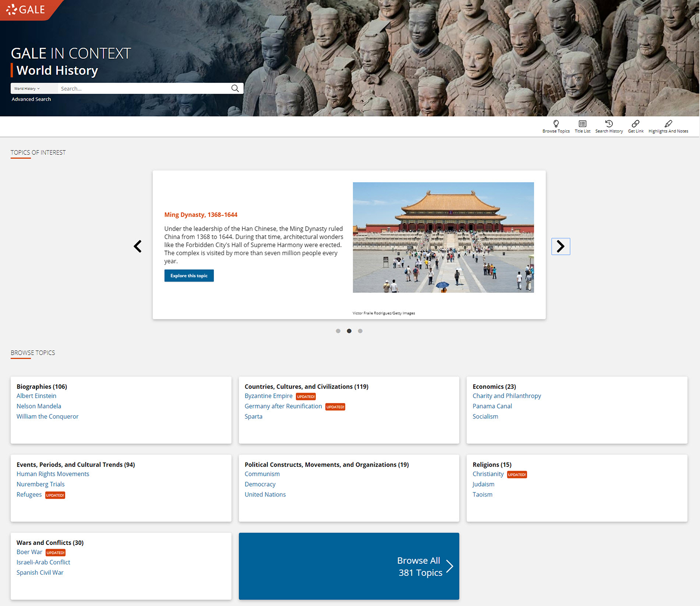This screenshot has width=700, height=606.
Task: Open Events, Periods, and Cultural Trends (94)
Action: coord(76,464)
